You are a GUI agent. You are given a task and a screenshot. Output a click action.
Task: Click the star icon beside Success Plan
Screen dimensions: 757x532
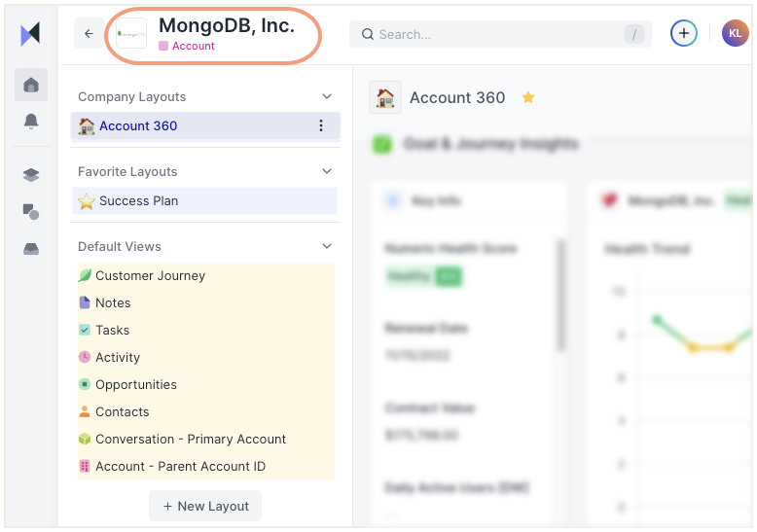tap(87, 201)
